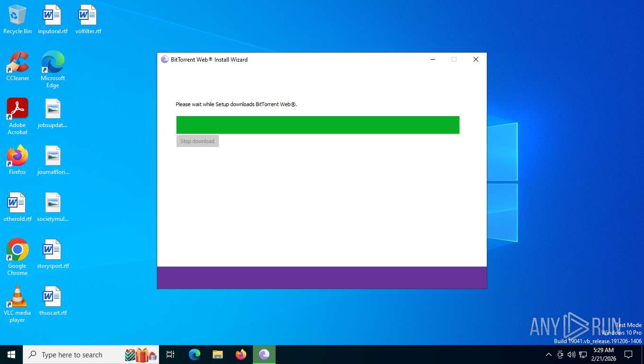Show hidden system tray icons
644x364 pixels.
[x=549, y=355]
